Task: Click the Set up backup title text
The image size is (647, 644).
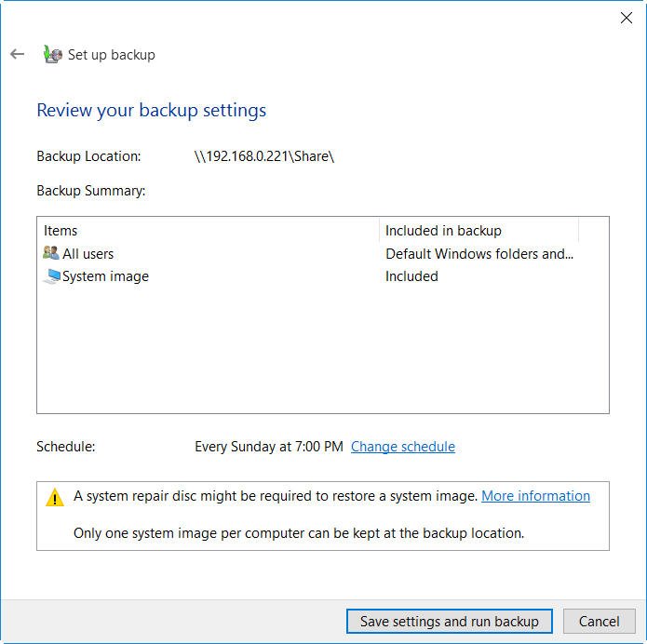Action: [x=112, y=55]
